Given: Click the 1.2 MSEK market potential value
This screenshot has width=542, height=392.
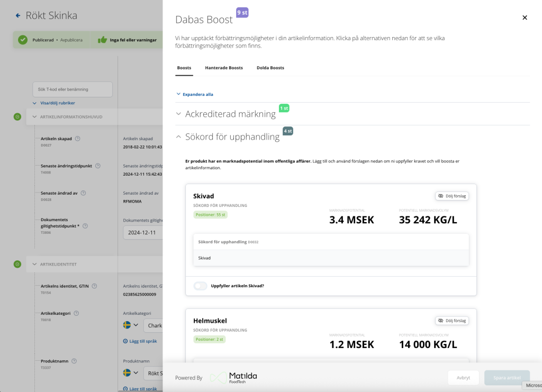Looking at the screenshot, I should pyautogui.click(x=351, y=345).
